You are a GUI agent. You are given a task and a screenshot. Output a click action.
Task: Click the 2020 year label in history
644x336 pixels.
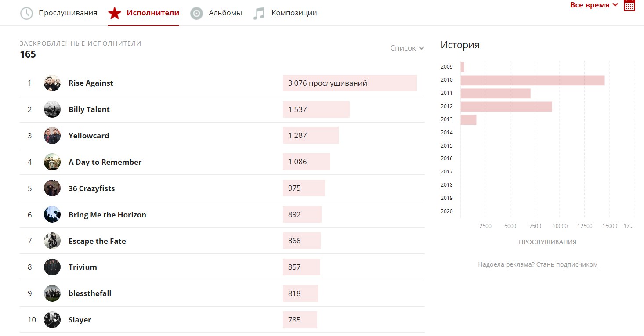point(446,211)
